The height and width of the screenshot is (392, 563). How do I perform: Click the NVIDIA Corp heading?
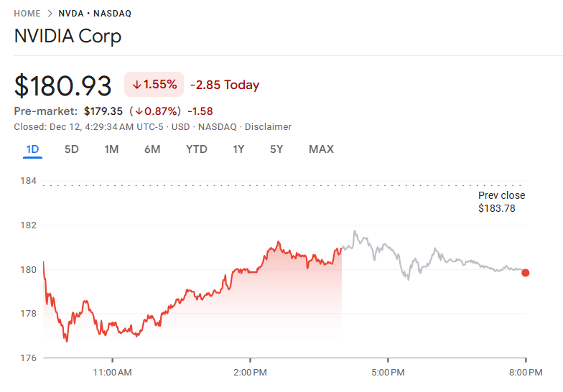coord(68,37)
